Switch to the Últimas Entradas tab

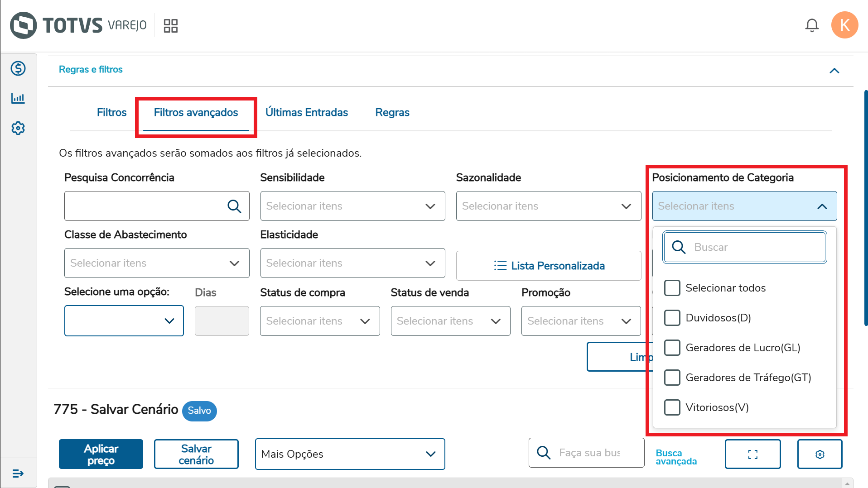[306, 112]
